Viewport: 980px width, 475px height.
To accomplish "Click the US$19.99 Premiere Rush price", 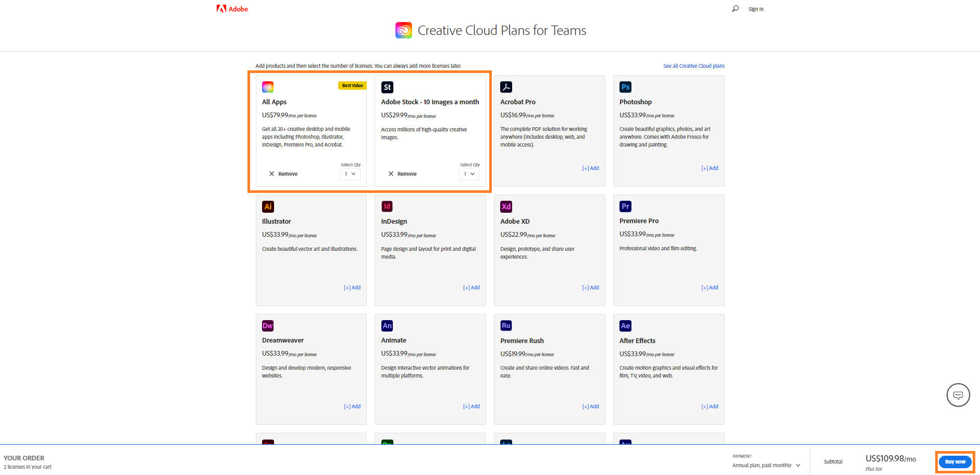I will coord(513,354).
